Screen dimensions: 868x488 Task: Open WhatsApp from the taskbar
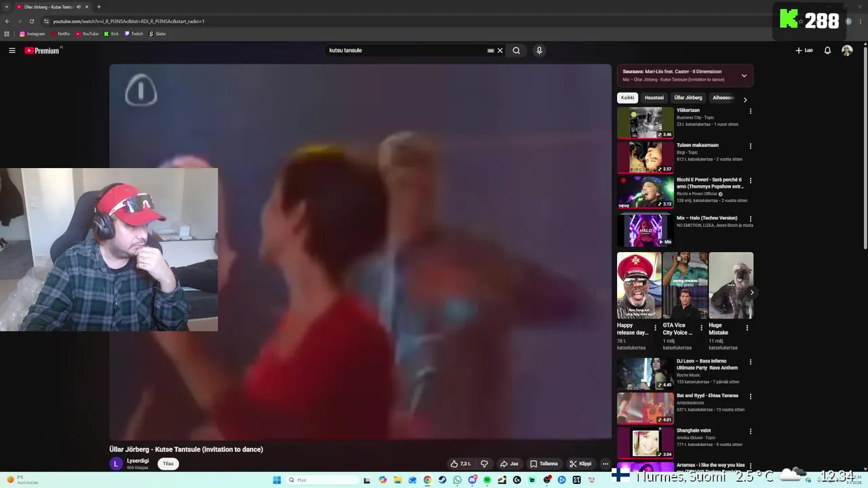coord(457,480)
